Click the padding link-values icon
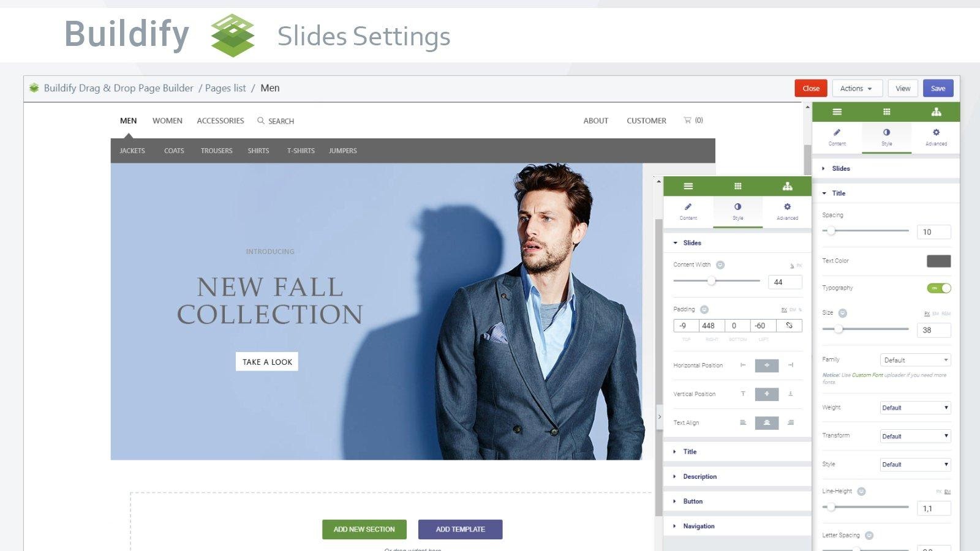 click(789, 326)
